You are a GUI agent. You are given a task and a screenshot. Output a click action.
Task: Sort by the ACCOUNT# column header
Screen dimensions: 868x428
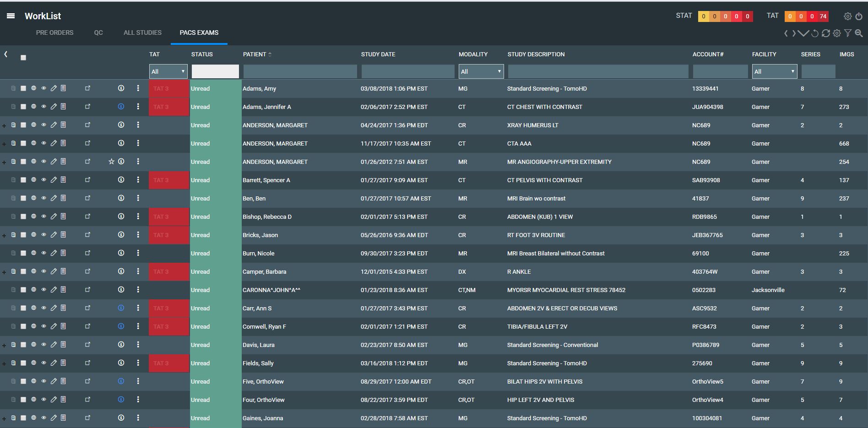(x=708, y=54)
